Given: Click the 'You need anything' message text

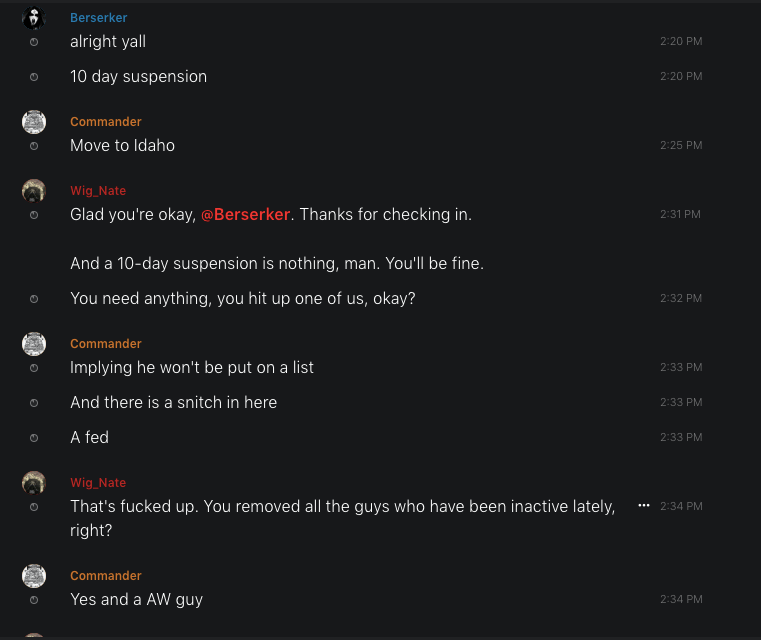Looking at the screenshot, I should [242, 298].
